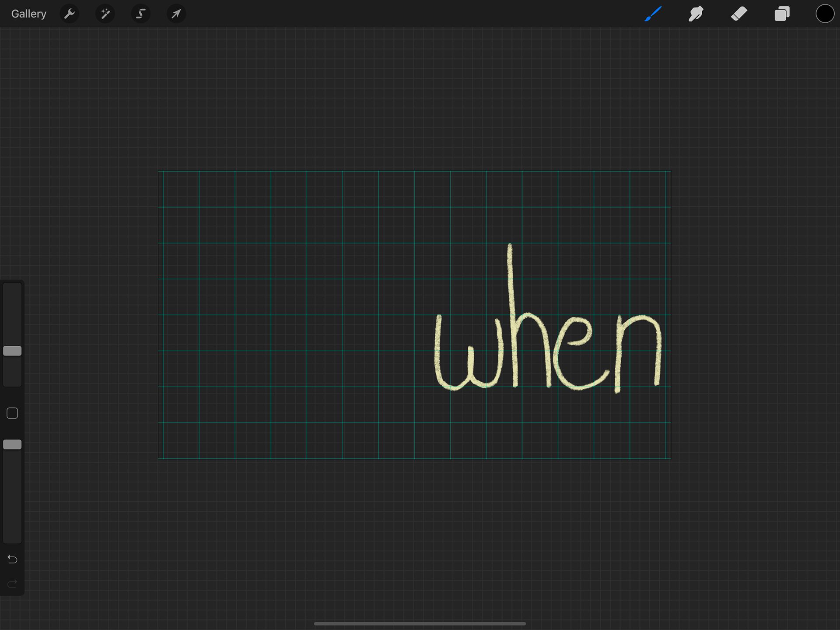
Task: Activate the Selection tool
Action: 140,14
